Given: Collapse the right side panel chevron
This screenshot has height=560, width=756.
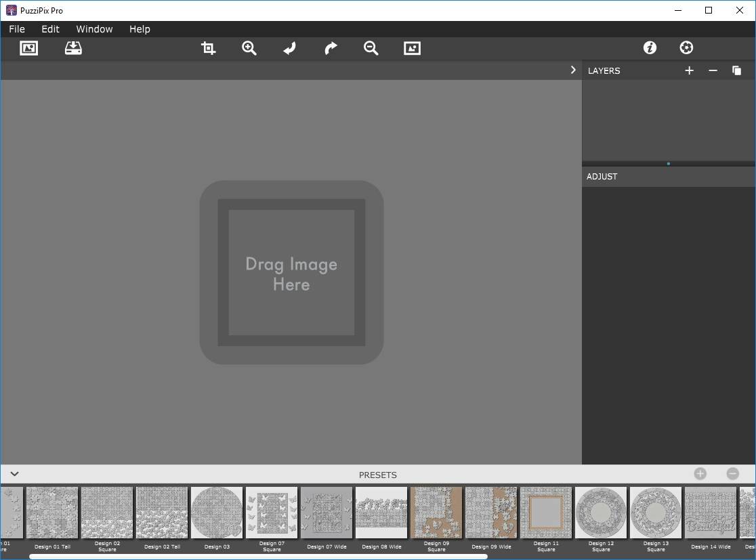Looking at the screenshot, I should (x=573, y=70).
